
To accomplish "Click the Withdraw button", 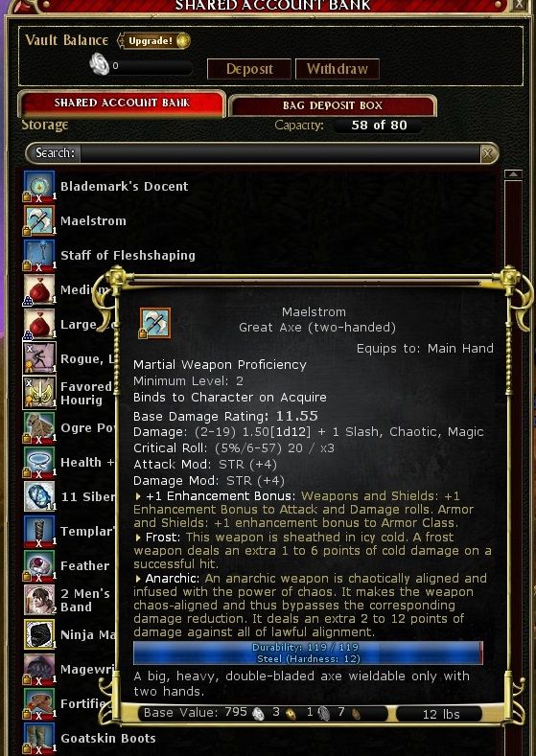I will tap(338, 69).
